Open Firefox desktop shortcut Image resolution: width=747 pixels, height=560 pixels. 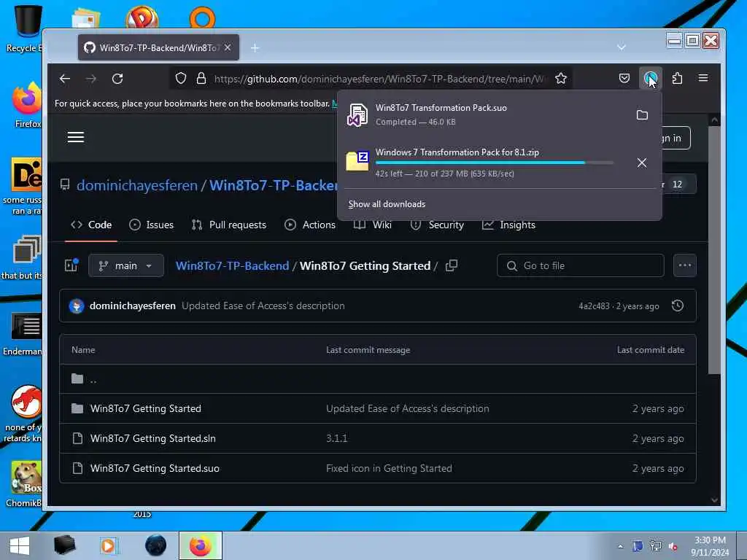pos(27,105)
